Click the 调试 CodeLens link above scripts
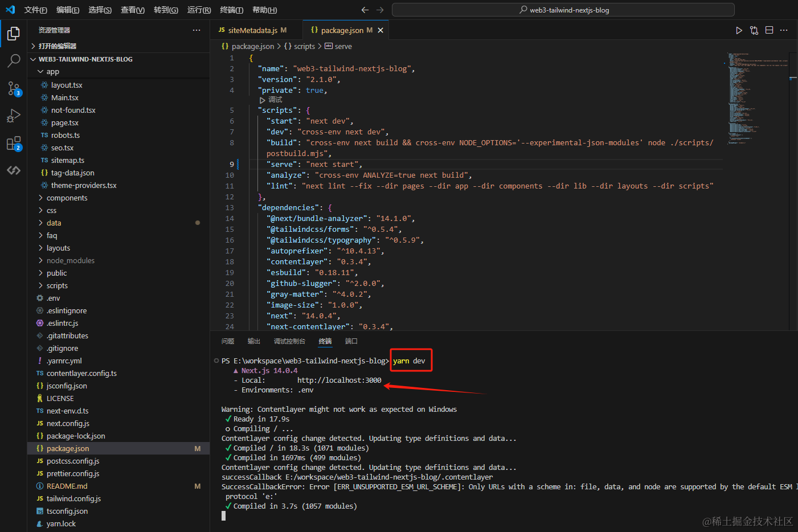This screenshot has height=532, width=798. (275, 100)
